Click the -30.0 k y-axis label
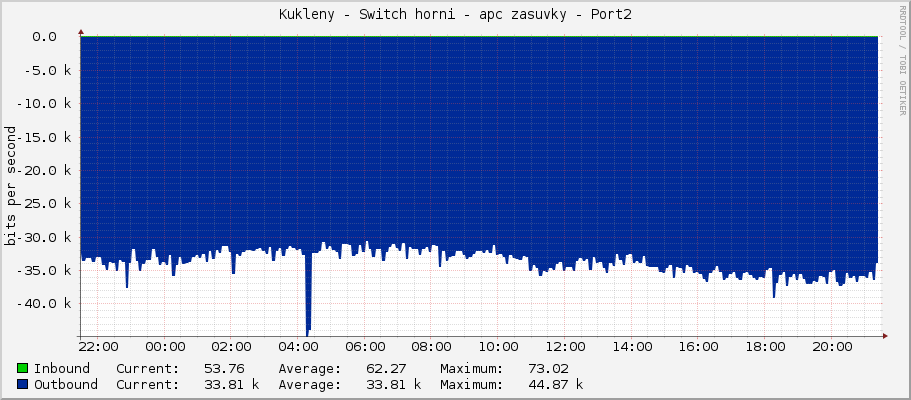The height and width of the screenshot is (400, 911). 46,237
